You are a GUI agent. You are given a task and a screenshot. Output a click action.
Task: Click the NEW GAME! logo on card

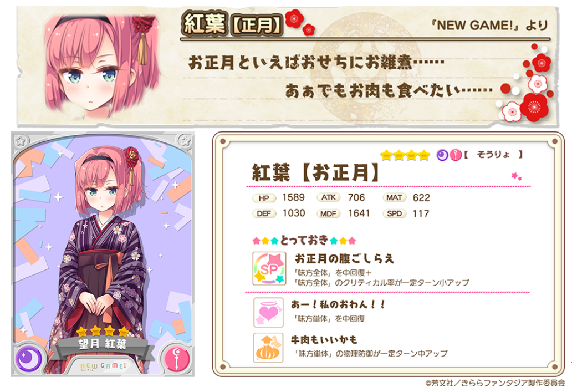click(103, 366)
